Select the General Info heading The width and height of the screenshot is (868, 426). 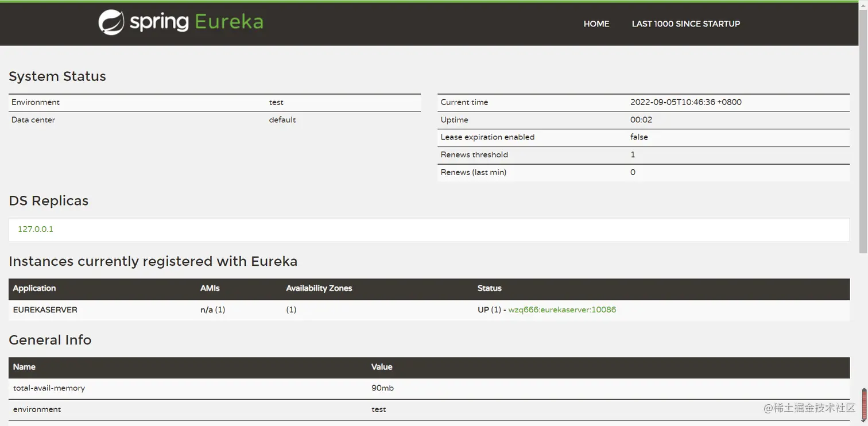tap(50, 340)
